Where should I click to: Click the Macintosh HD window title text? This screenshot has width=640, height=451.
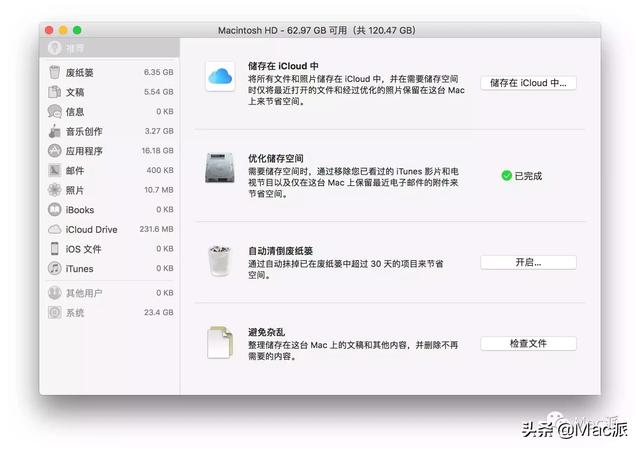click(316, 31)
